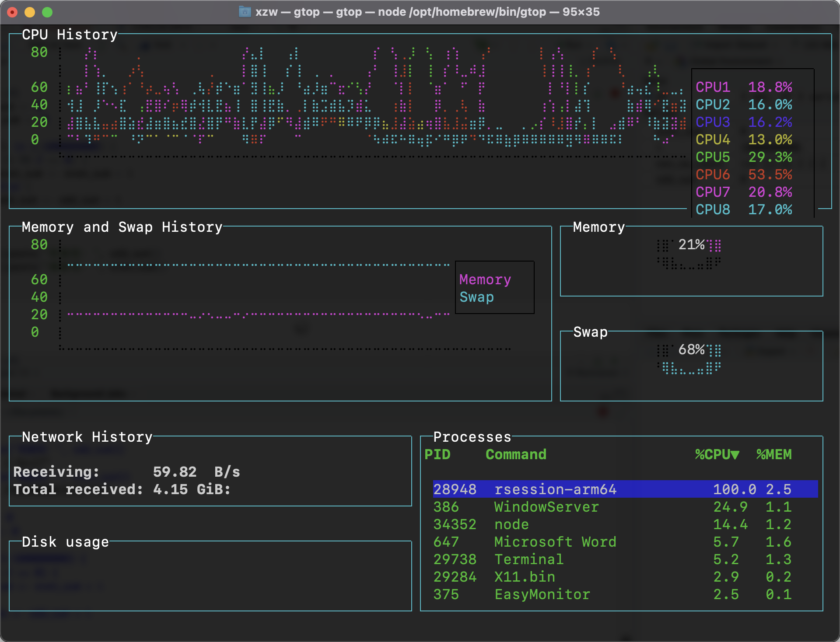Click the 1.6 MEM value for Microsoft Word
The height and width of the screenshot is (642, 840).
(778, 542)
